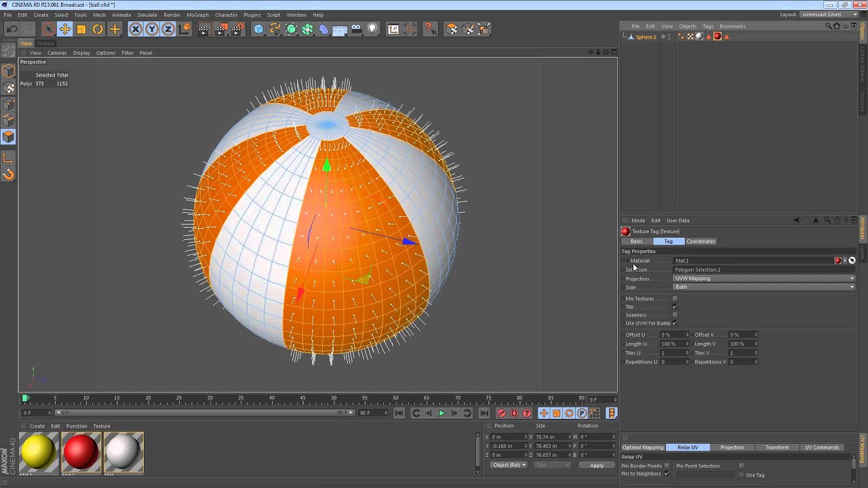868x488 pixels.
Task: Toggle Y axis lock
Action: 152,29
